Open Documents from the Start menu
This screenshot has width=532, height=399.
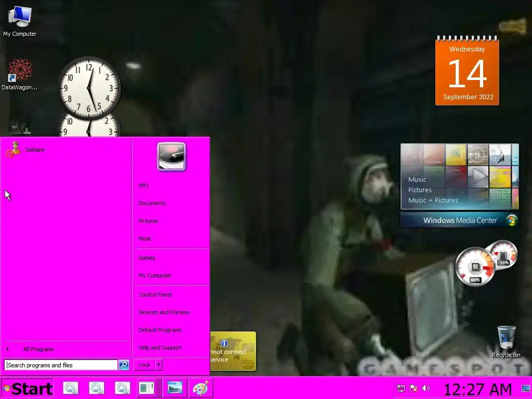click(x=152, y=203)
